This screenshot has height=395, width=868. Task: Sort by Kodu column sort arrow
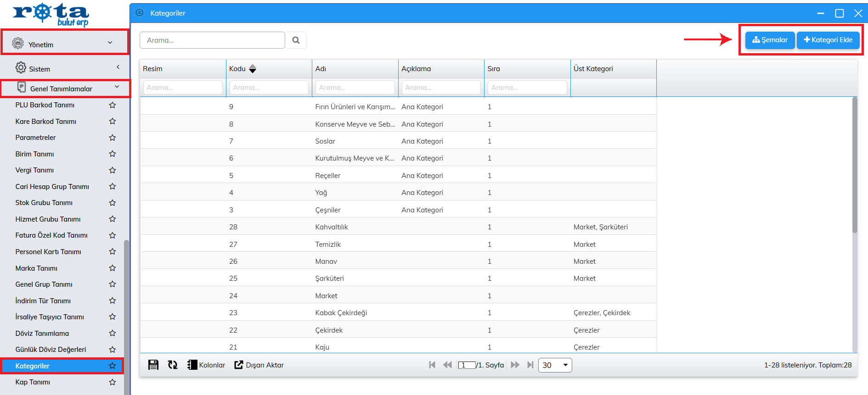point(253,69)
